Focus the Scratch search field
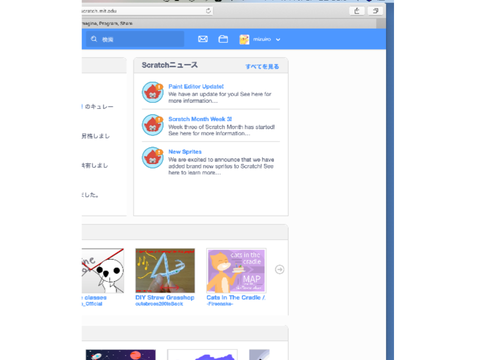Image resolution: width=480 pixels, height=360 pixels. tap(135, 39)
